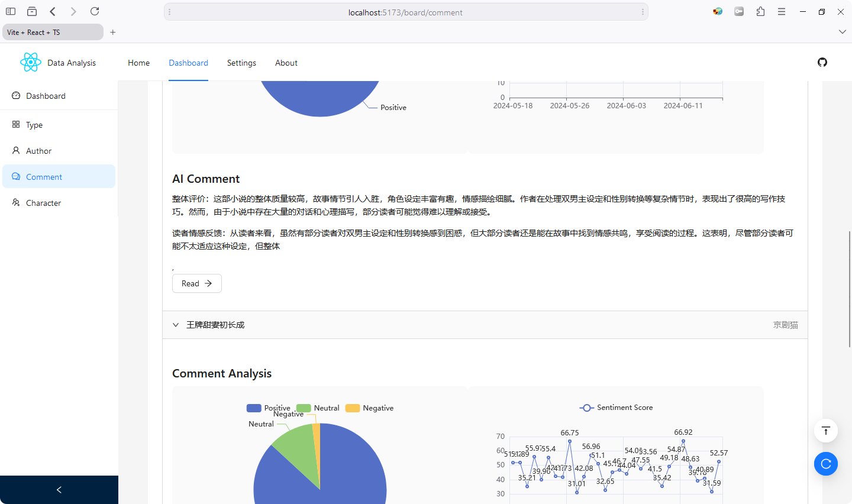
Task: Open the GitHub icon link
Action: [x=822, y=62]
